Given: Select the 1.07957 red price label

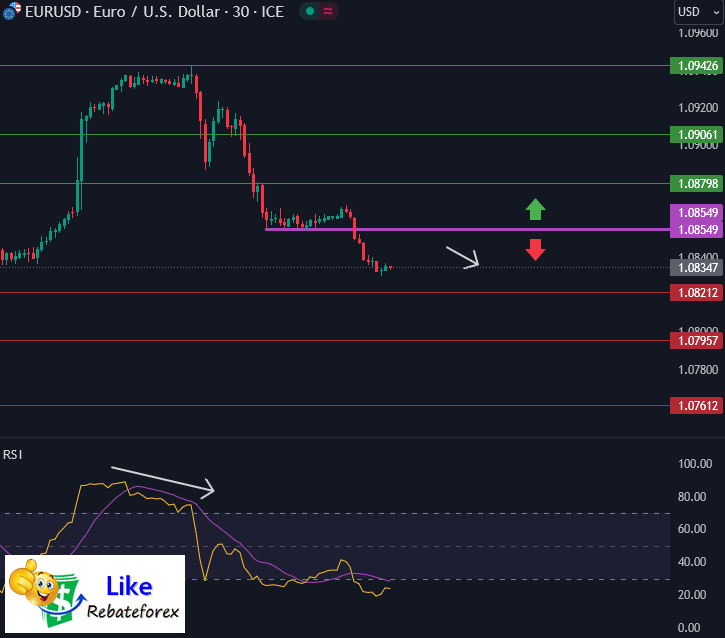Looking at the screenshot, I should click(x=696, y=341).
